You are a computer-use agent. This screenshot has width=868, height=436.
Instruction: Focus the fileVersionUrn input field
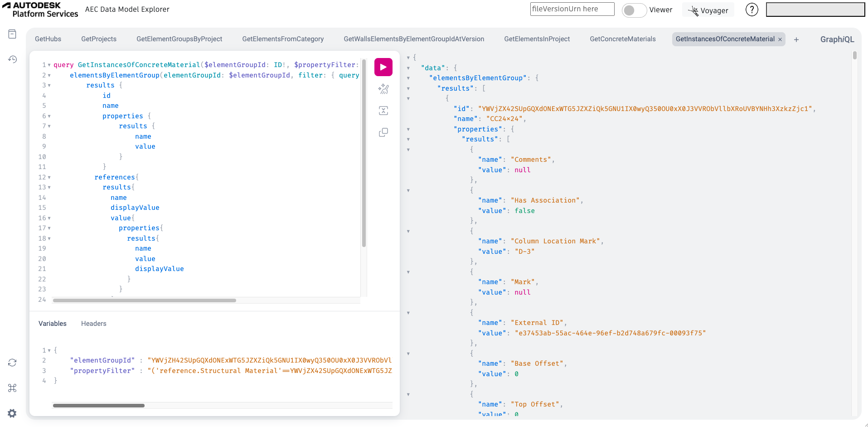click(x=572, y=9)
